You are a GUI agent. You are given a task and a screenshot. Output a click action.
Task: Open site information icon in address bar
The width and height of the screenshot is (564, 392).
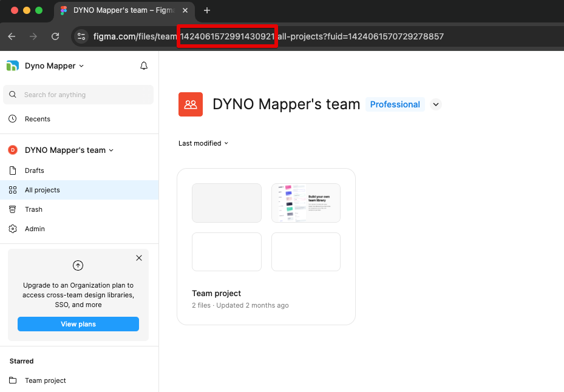[81, 36]
